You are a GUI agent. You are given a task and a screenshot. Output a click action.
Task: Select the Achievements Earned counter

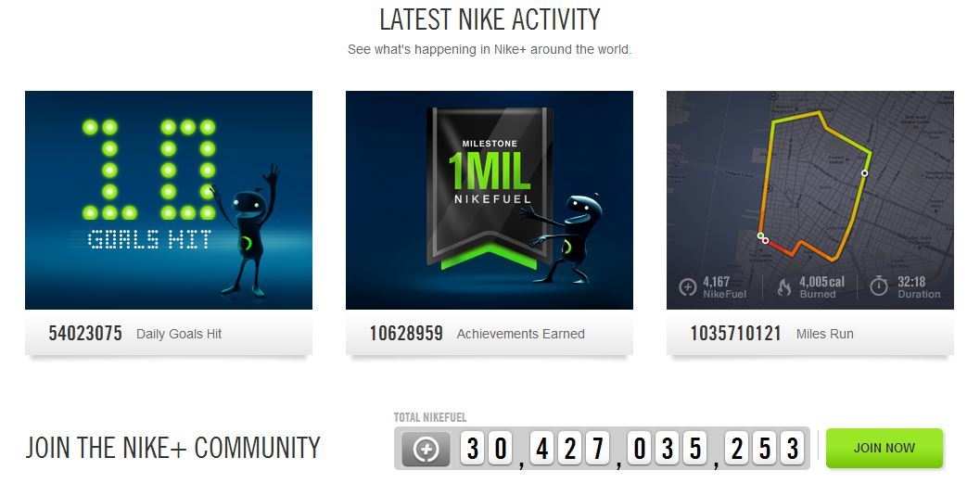click(x=490, y=333)
